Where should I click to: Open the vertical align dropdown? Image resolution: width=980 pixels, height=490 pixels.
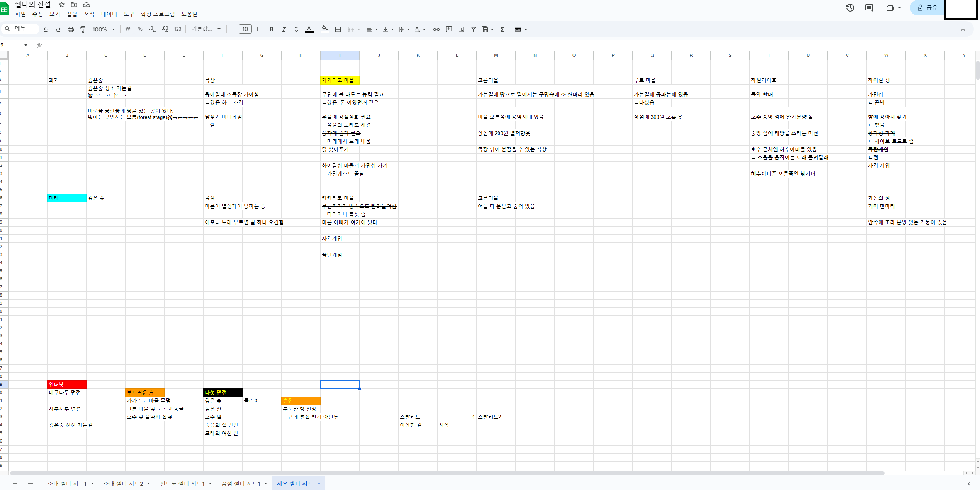tap(388, 29)
